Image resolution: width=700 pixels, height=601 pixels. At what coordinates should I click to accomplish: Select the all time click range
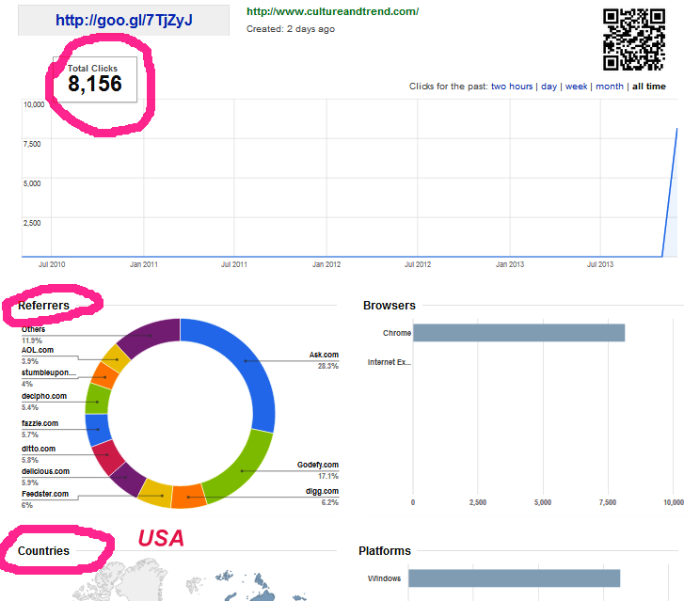648,87
